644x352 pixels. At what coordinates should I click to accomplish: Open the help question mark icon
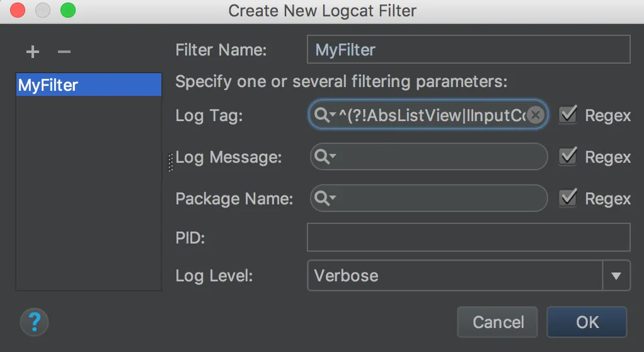(x=34, y=322)
